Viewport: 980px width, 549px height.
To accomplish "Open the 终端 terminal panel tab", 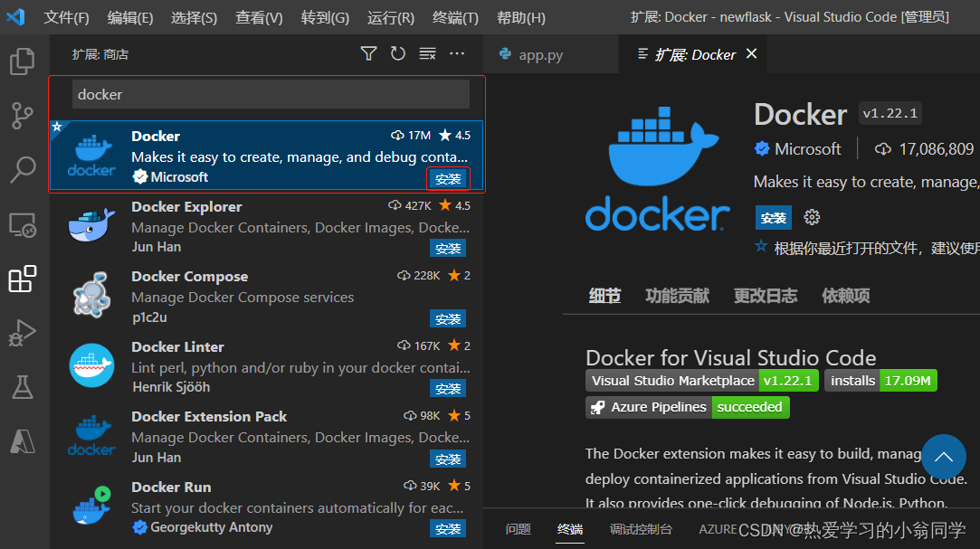I will (570, 530).
